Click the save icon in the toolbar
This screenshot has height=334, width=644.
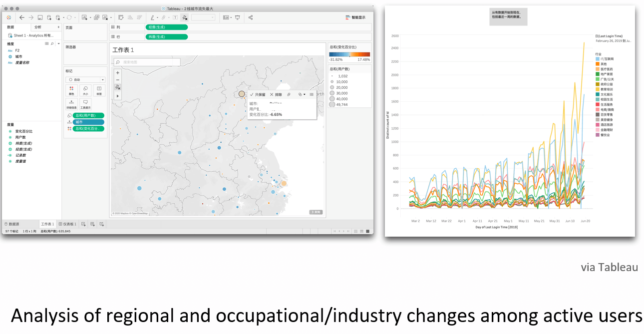(x=40, y=17)
